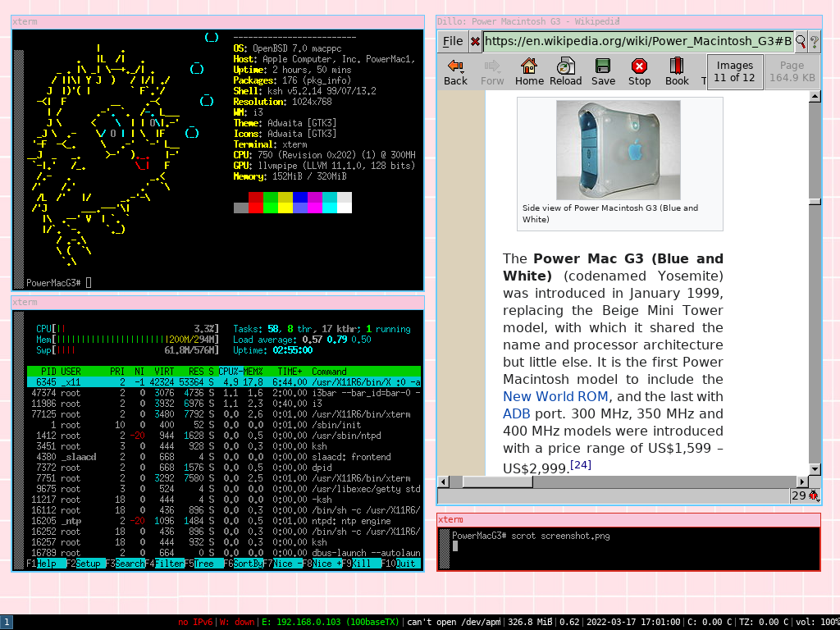This screenshot has height=630, width=840.
Task: Click the Dillo vertical scrollbar up arrow
Action: point(815,97)
